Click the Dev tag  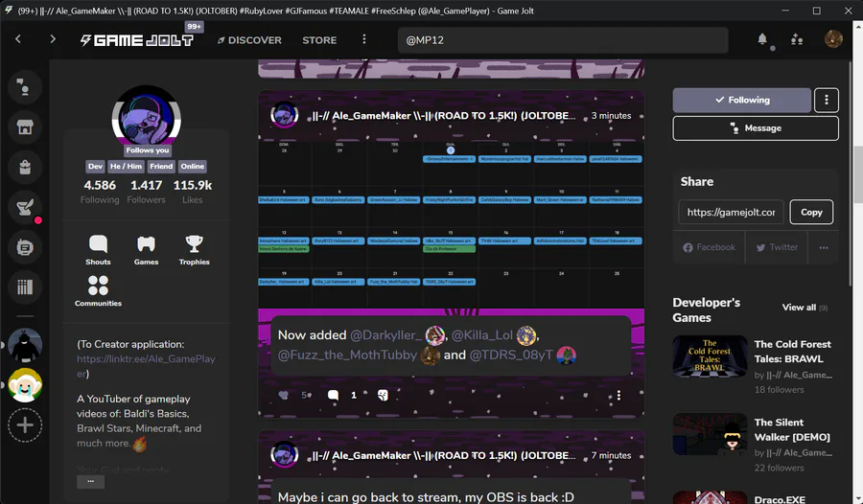[x=95, y=166]
